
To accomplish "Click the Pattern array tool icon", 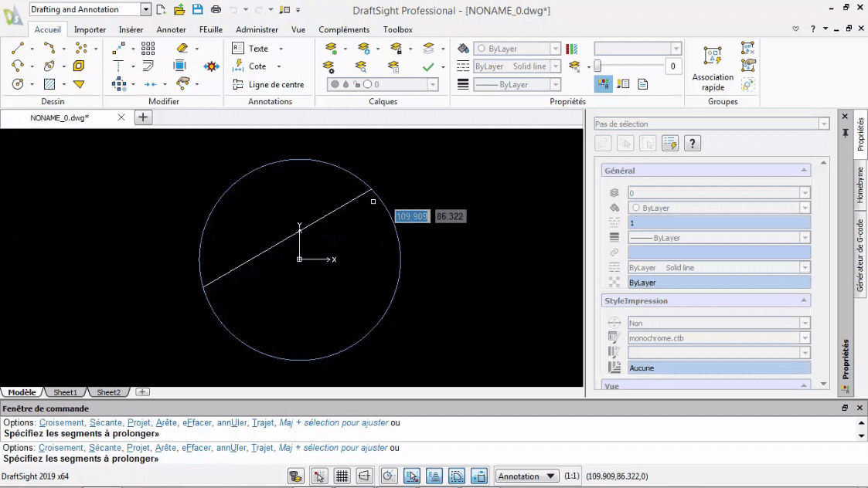I will point(148,49).
